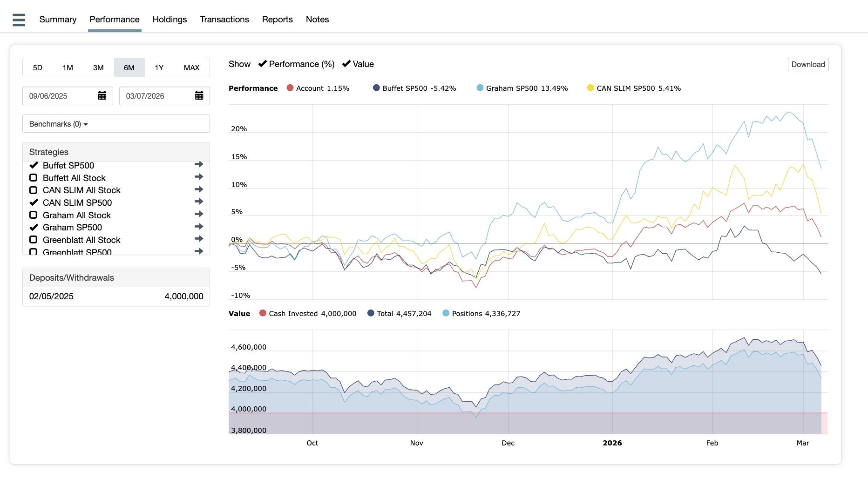The image size is (868, 485).
Task: Select the 1Y time range
Action: (x=159, y=68)
